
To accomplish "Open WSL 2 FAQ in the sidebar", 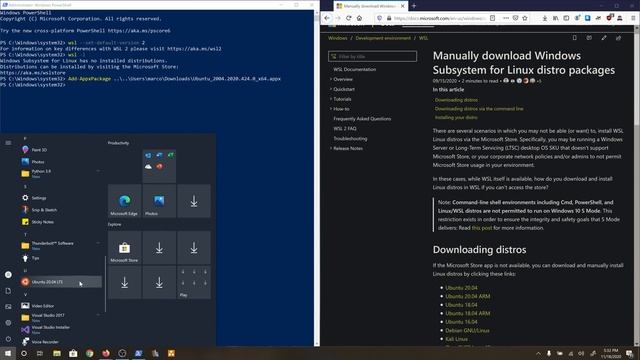I will coord(345,128).
